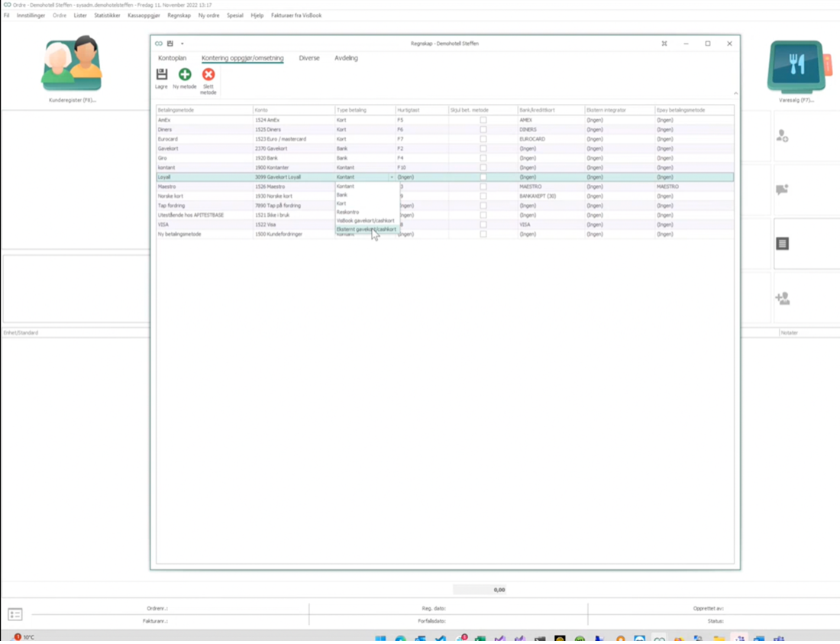The image size is (840, 644).
Task: Click the checklist icon at bottom left
Action: pyautogui.click(x=15, y=614)
